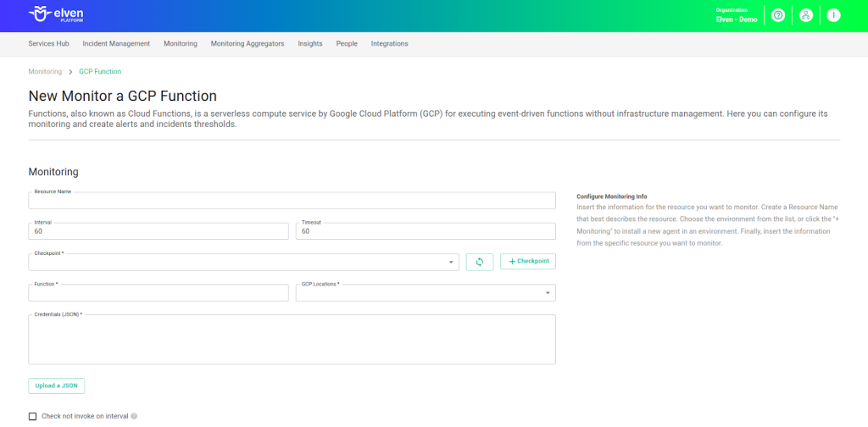
Task: Click the Upload a JSON button
Action: click(x=57, y=385)
